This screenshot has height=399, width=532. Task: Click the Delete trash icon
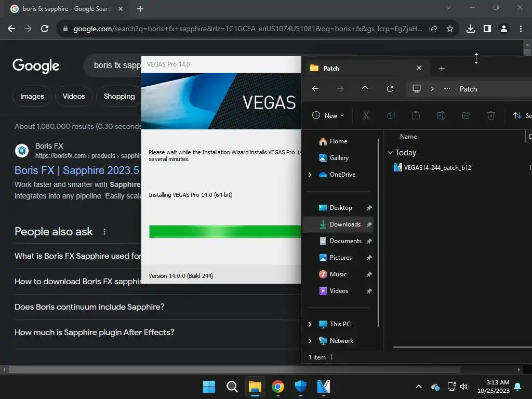491,116
